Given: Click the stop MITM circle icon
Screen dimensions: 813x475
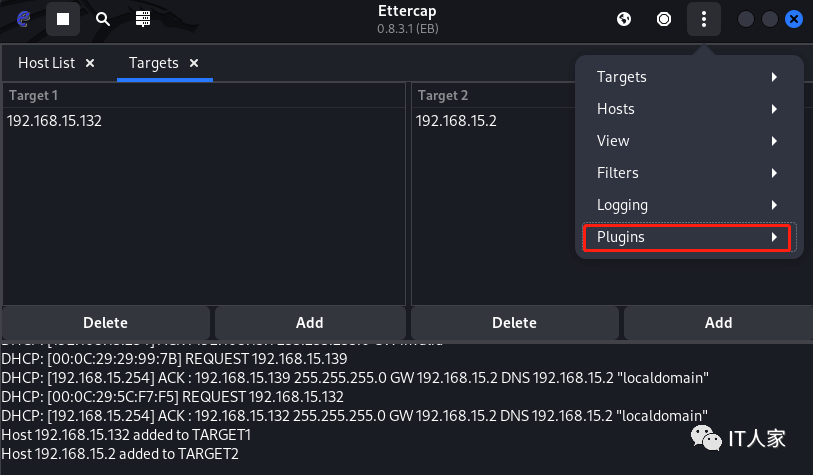Looking at the screenshot, I should pos(663,18).
